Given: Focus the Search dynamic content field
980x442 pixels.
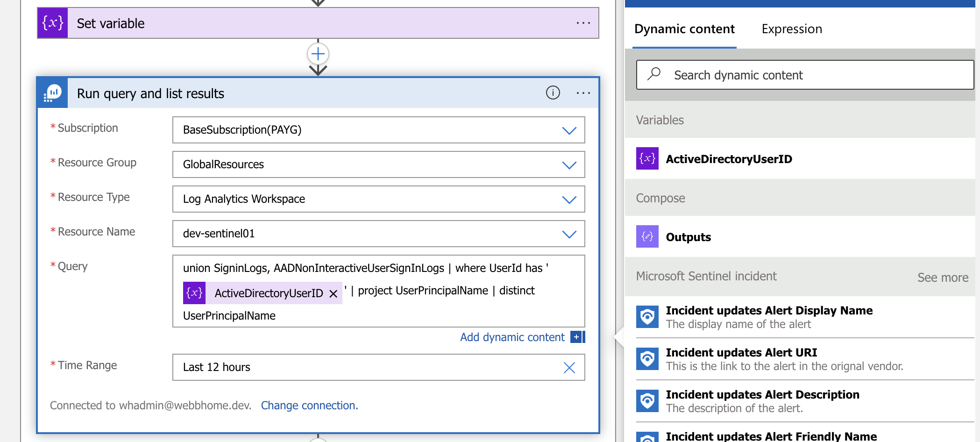Looking at the screenshot, I should [x=805, y=75].
